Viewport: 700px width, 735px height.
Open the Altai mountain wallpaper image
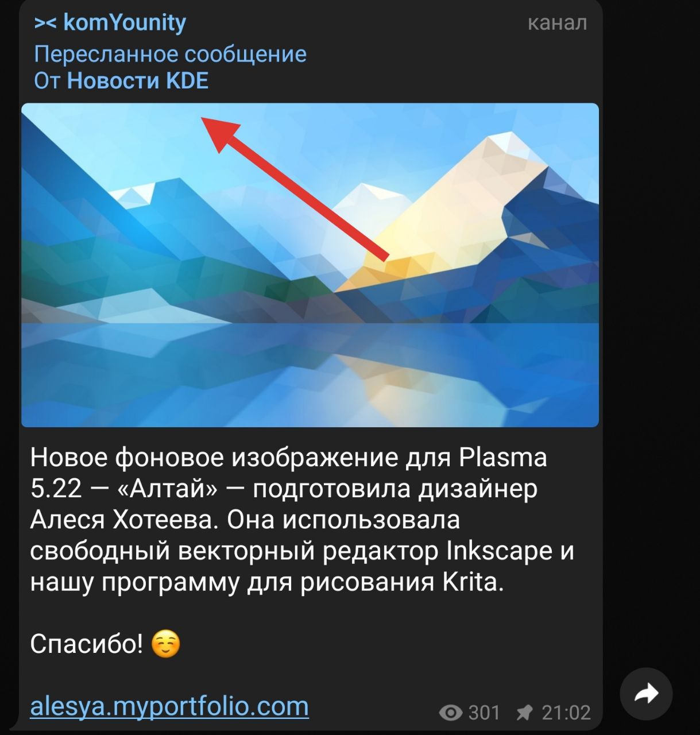click(310, 265)
